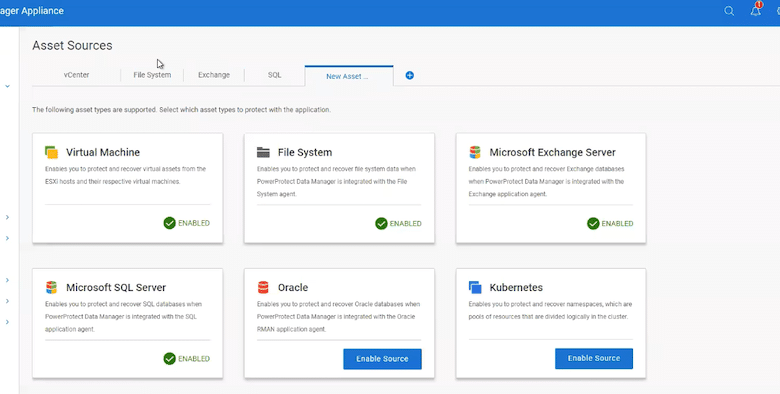Open notifications bell with alert badge
Screen dimensions: 780x394
[756, 10]
